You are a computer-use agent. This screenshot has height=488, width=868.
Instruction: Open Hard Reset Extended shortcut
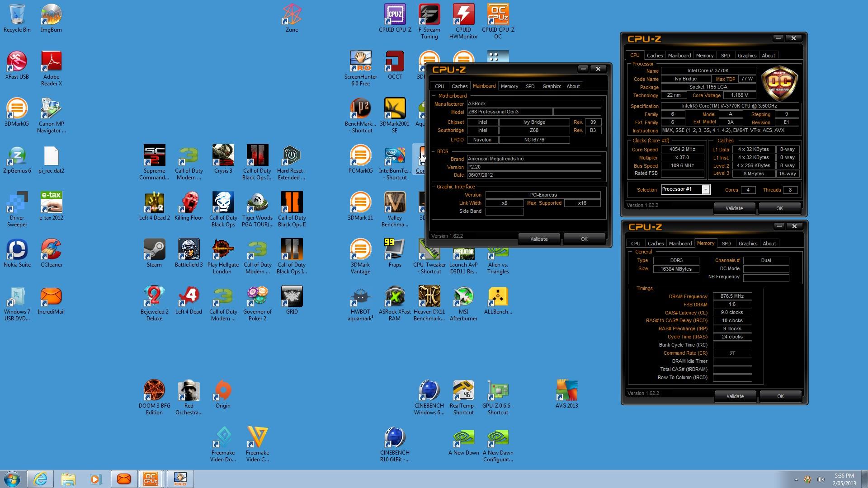point(292,162)
